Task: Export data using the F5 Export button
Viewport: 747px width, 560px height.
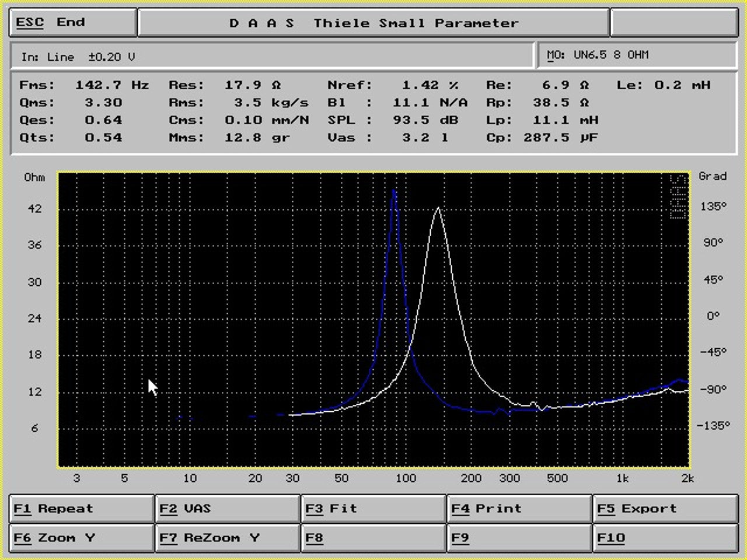Action: coord(665,508)
